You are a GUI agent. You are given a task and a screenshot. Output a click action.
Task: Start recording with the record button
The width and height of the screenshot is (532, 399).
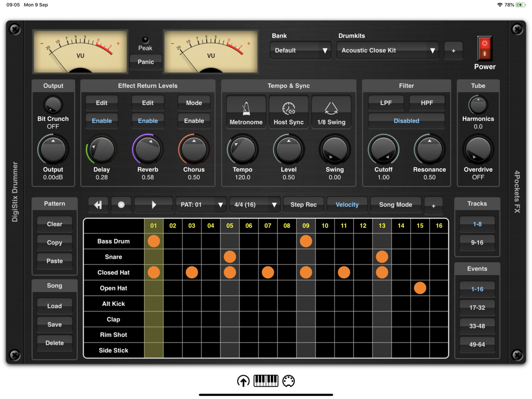[x=121, y=205]
